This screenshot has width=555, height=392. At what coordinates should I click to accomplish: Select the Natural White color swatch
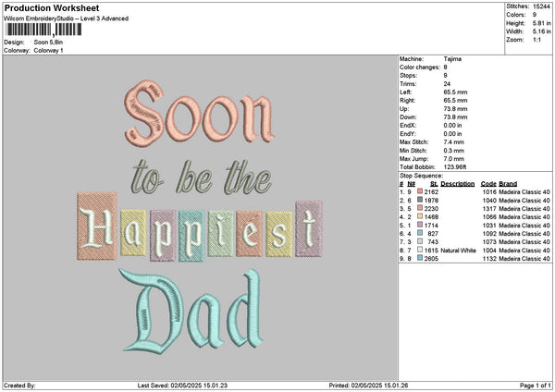(420, 251)
